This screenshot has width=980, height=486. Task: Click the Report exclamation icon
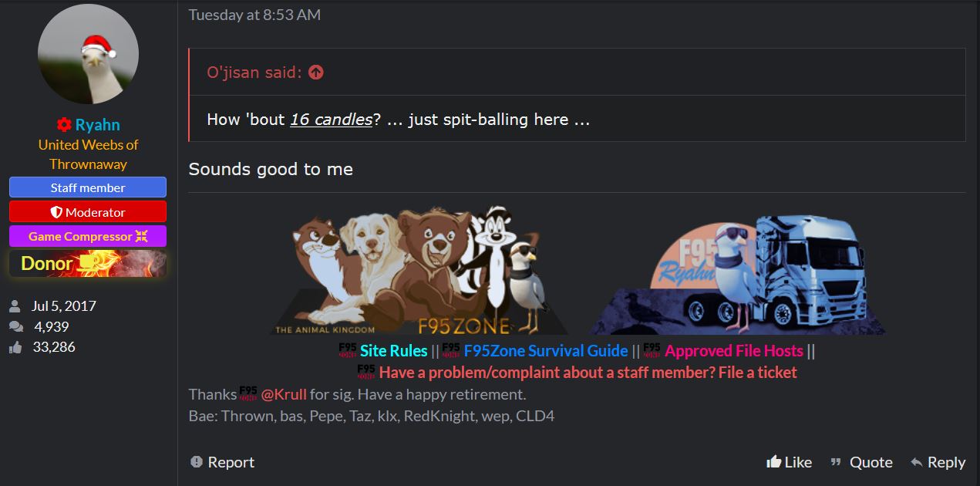(197, 462)
